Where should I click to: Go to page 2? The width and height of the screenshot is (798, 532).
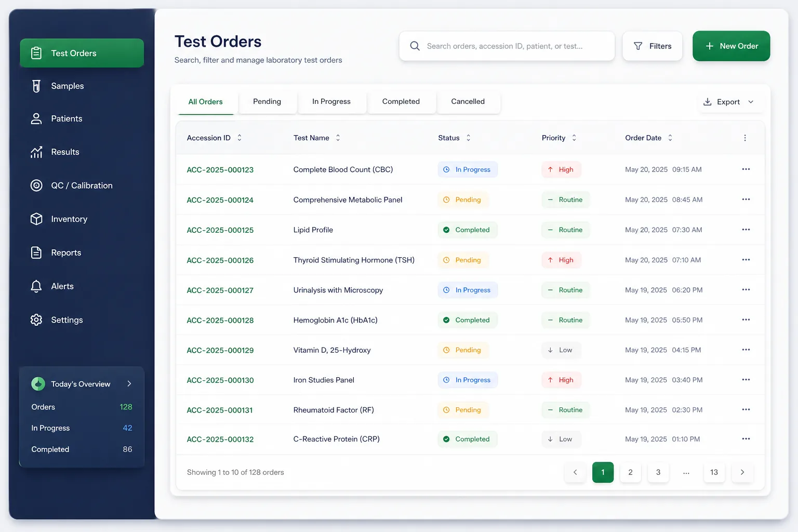coord(631,472)
